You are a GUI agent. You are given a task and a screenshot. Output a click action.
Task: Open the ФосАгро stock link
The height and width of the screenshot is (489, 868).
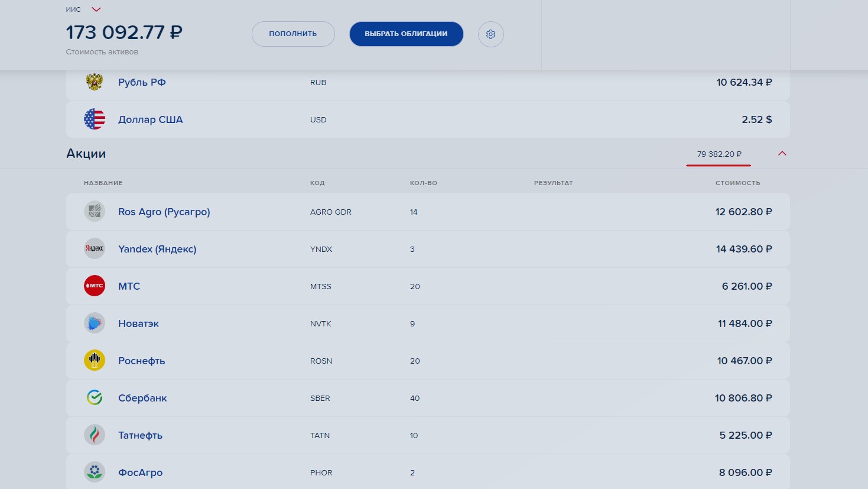140,472
